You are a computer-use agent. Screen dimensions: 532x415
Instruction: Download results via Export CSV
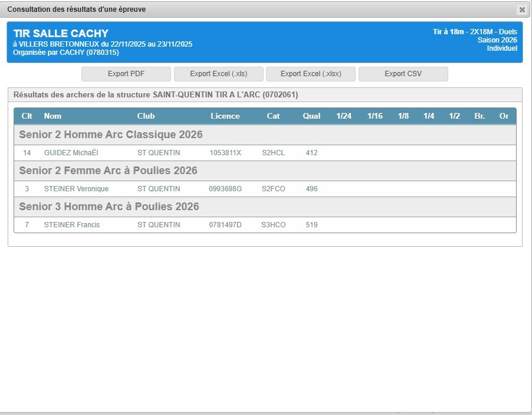(x=403, y=74)
